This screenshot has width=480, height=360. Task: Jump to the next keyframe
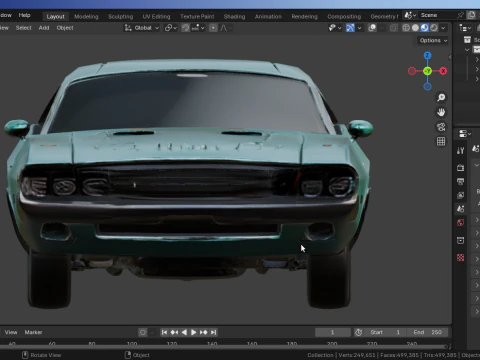coord(203,332)
